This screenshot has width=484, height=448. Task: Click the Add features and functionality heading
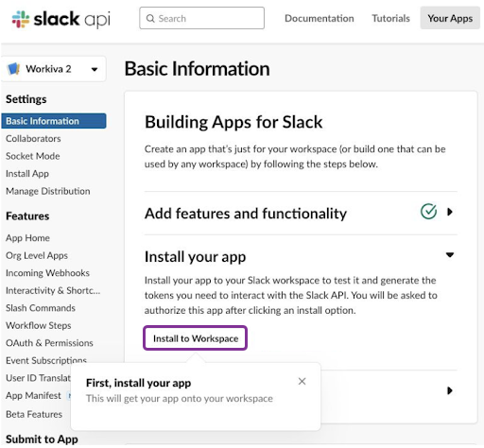coord(246,214)
